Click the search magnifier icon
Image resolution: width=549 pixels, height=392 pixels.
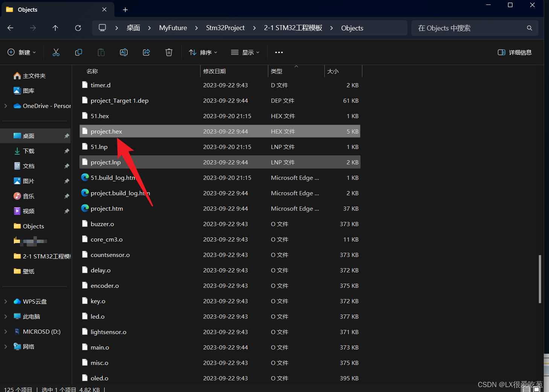point(529,28)
